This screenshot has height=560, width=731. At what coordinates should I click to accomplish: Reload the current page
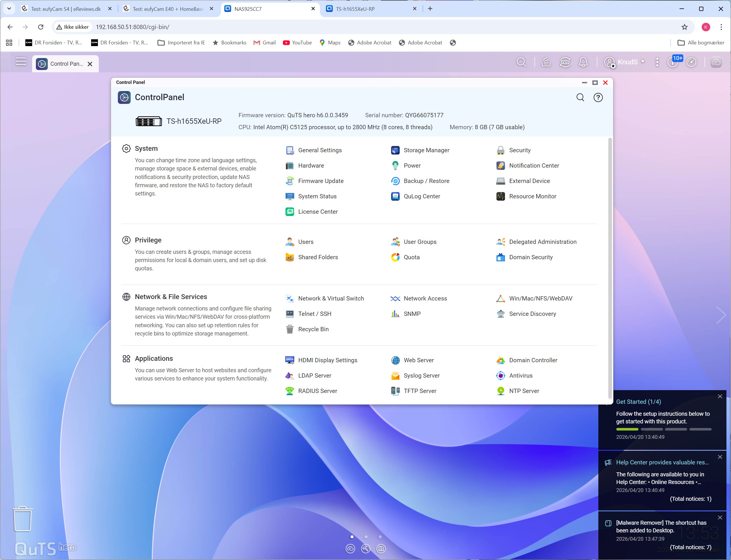(x=41, y=27)
